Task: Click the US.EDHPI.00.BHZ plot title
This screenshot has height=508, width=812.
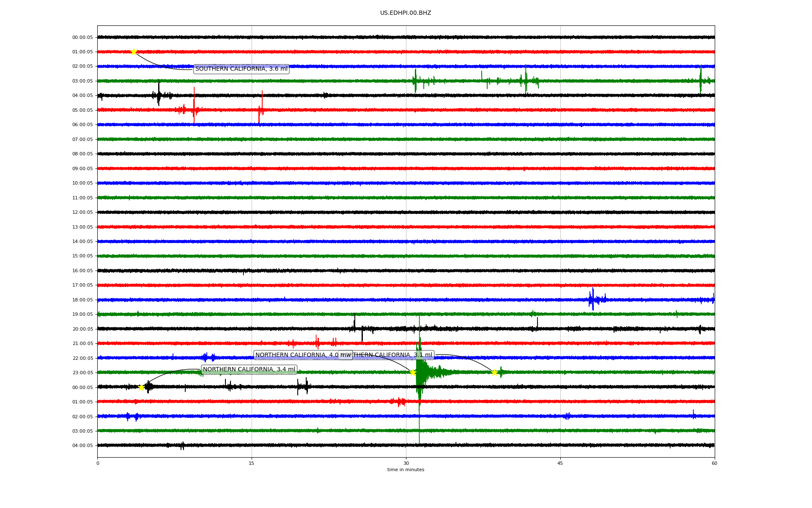Action: point(405,13)
